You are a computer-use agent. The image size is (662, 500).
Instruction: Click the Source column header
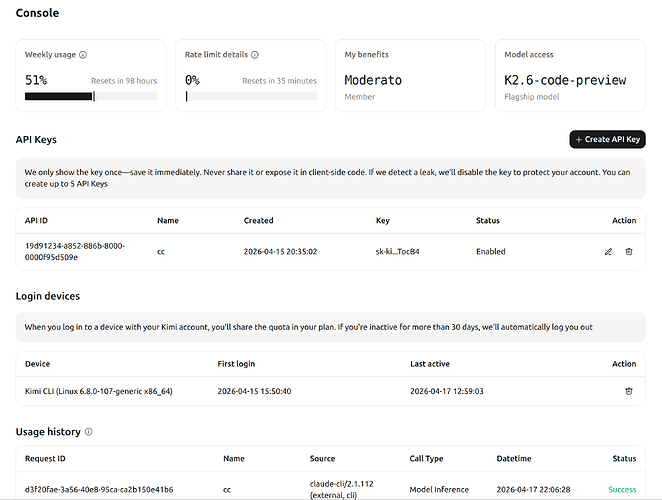322,459
